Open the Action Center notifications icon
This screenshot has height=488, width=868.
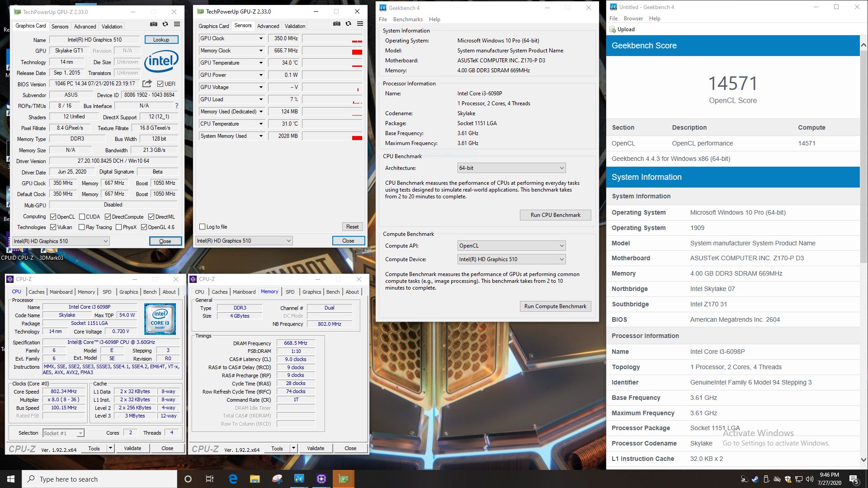pos(854,479)
